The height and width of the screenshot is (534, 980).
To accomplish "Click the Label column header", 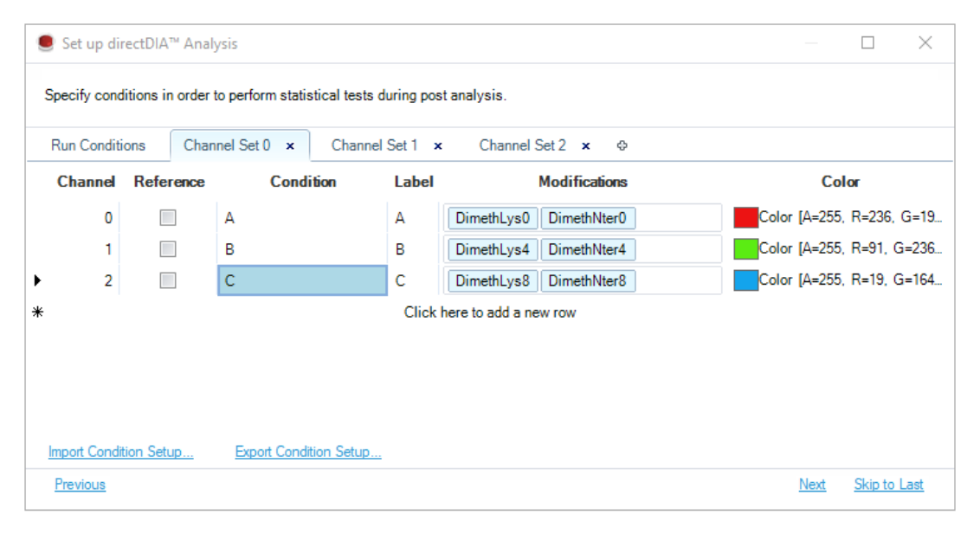I will [414, 182].
